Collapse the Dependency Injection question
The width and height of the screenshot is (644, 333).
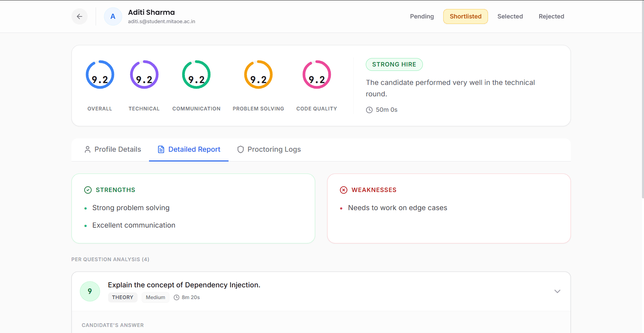pyautogui.click(x=557, y=291)
